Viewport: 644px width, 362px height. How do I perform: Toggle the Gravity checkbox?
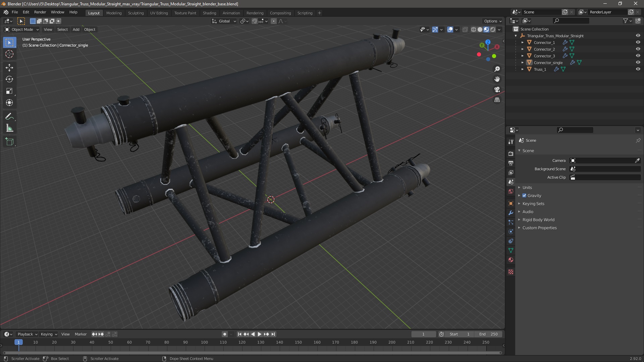524,195
